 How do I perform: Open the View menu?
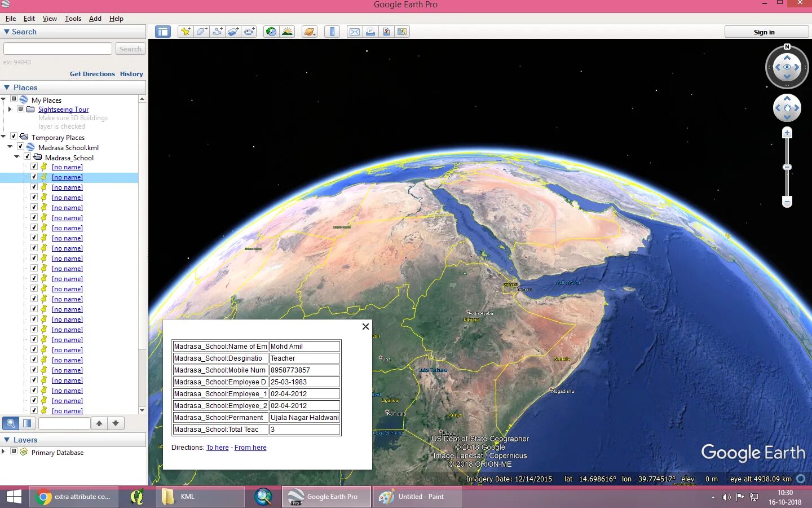pyautogui.click(x=50, y=19)
